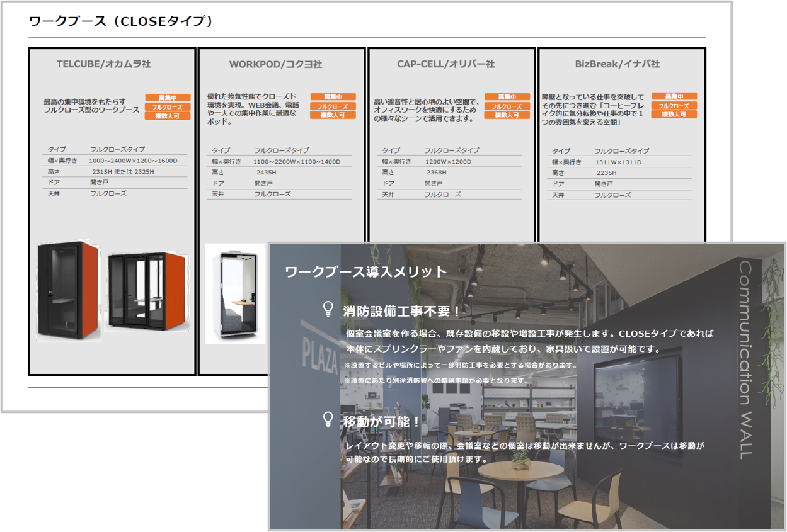787x532 pixels.
Task: Click the BizBreak height value 2235H
Action: tap(606, 173)
